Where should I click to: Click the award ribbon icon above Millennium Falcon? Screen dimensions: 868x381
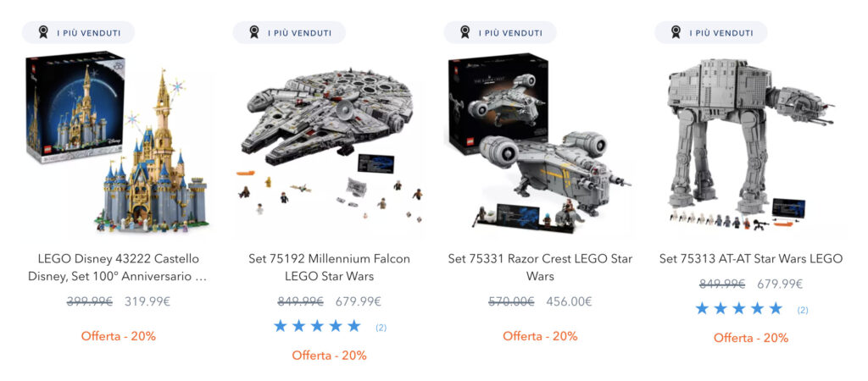pos(254,32)
